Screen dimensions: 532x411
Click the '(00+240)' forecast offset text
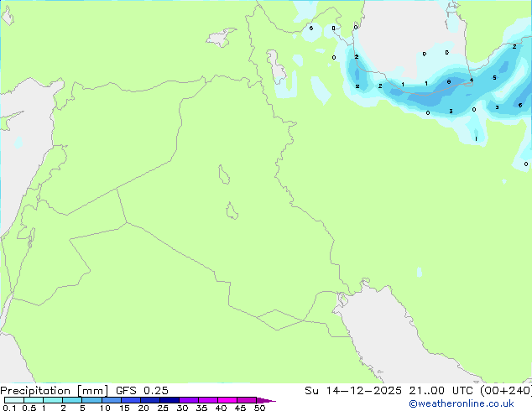pyautogui.click(x=505, y=391)
